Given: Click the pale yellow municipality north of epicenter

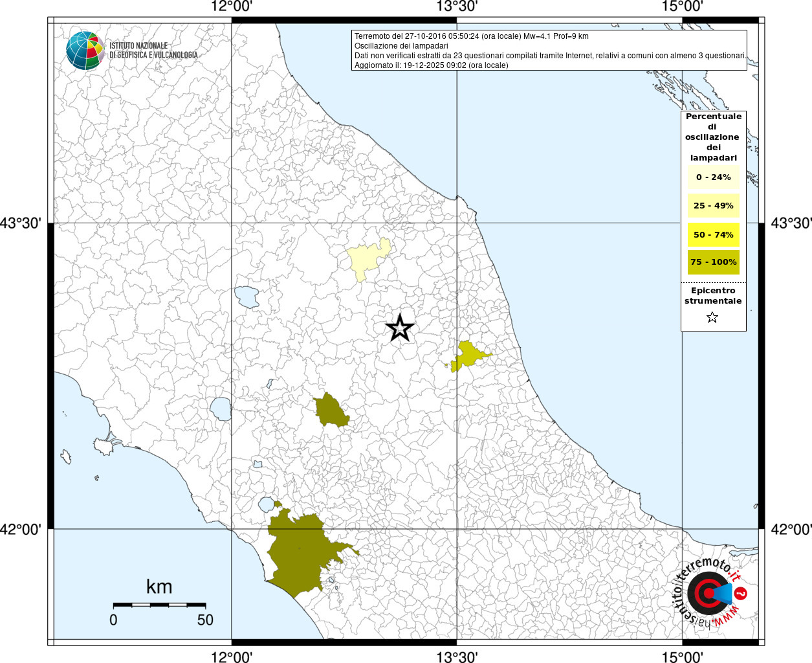Looking at the screenshot, I should 367,258.
